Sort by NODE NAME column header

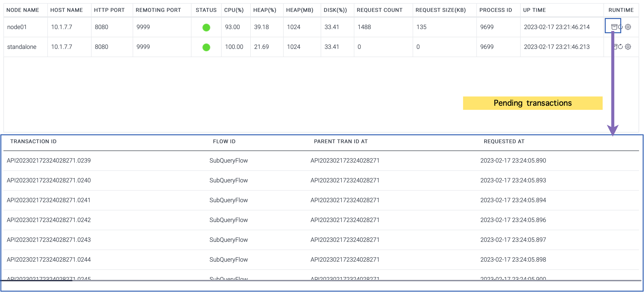coord(23,10)
